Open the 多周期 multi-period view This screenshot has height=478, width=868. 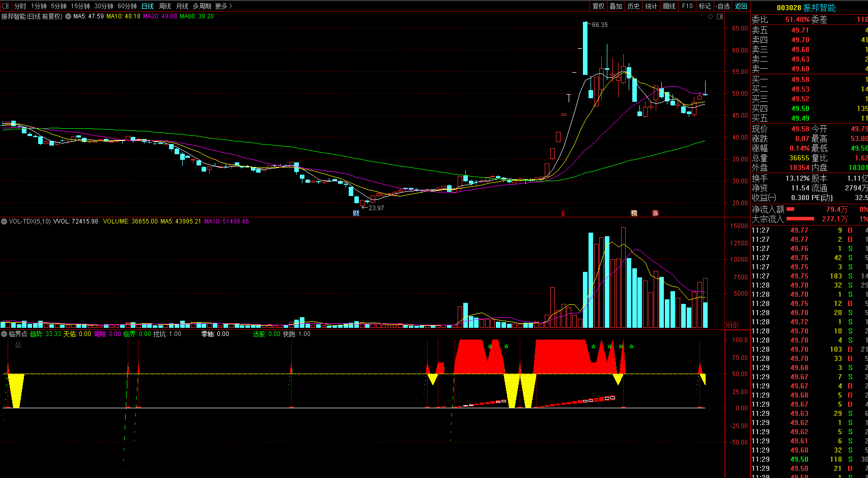[202, 6]
